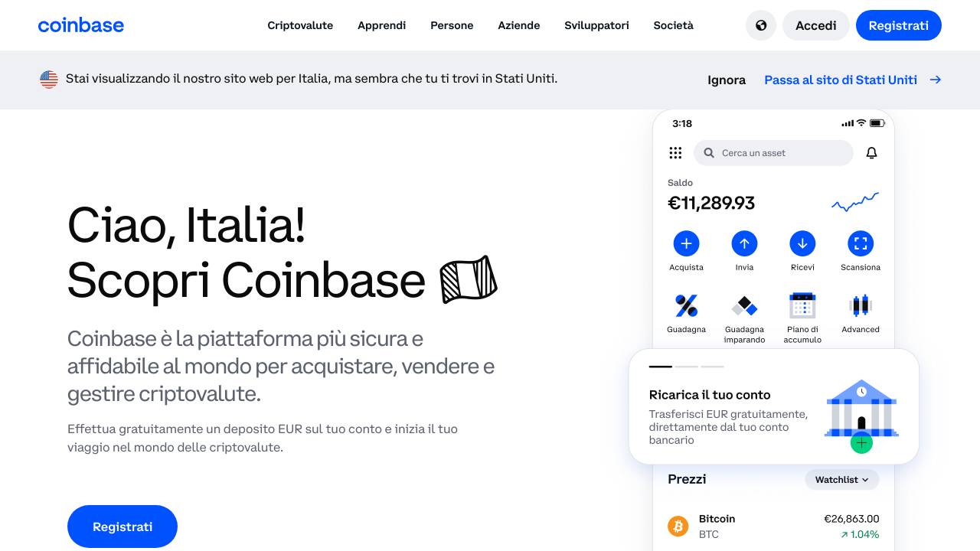Open the language globe selector
The image size is (980, 551).
point(760,25)
